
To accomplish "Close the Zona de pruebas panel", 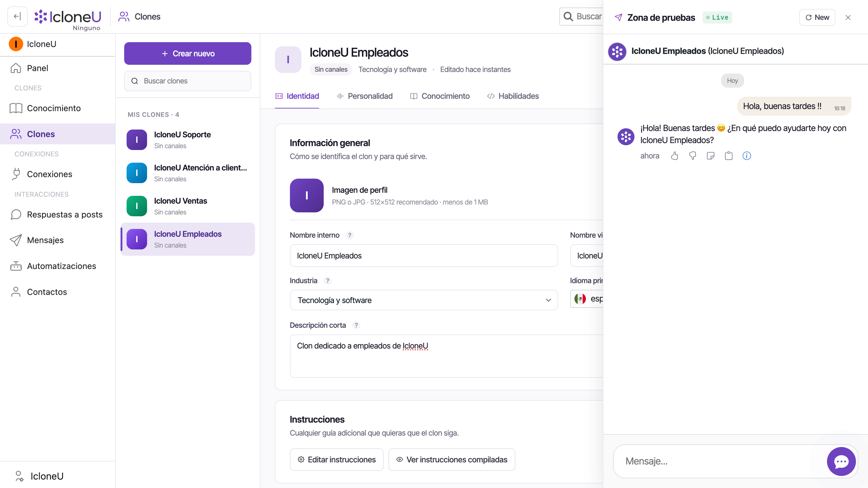I will 848,17.
